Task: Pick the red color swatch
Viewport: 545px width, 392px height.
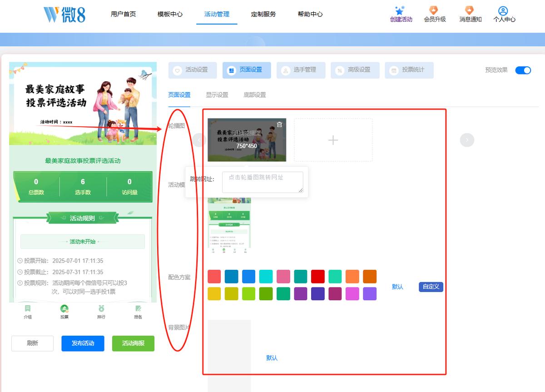Action: (318, 276)
